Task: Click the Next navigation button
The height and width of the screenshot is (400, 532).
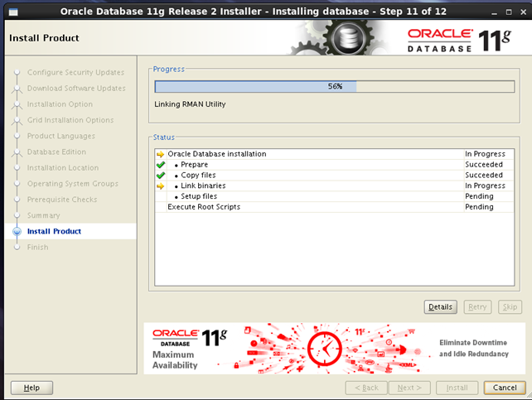Action: [409, 388]
